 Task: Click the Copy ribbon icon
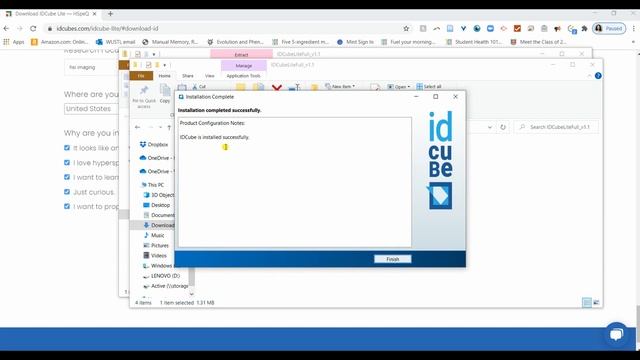[x=165, y=94]
